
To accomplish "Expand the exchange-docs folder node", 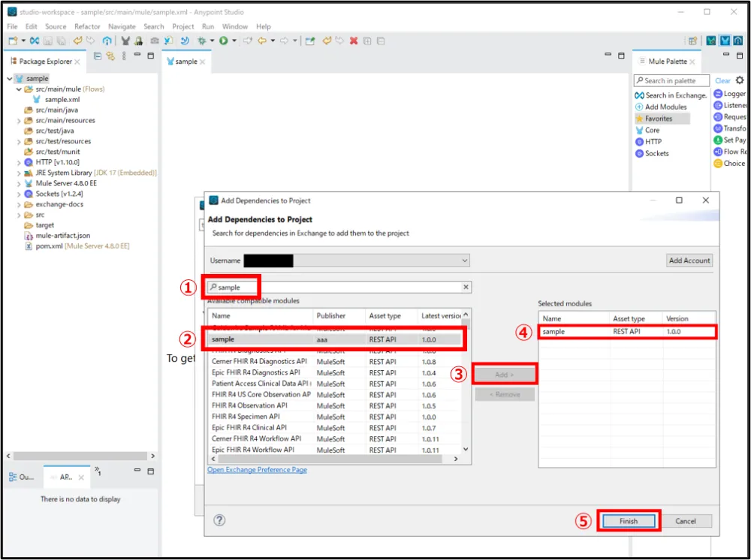I will pos(20,204).
